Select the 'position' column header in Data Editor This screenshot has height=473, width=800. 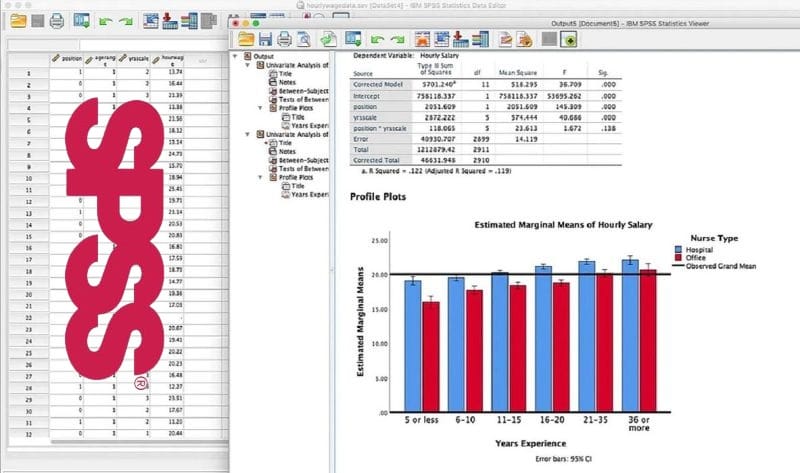67,59
